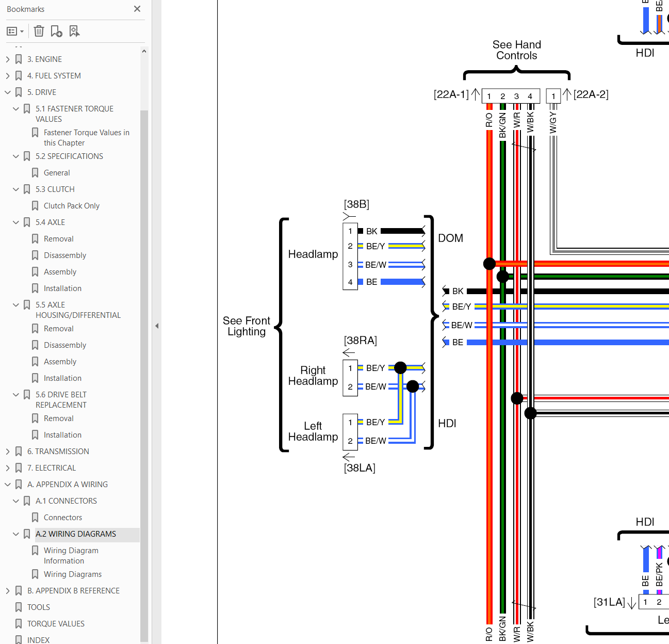Click the [38B] headlamp connector label
The image size is (669, 644).
pos(356,204)
